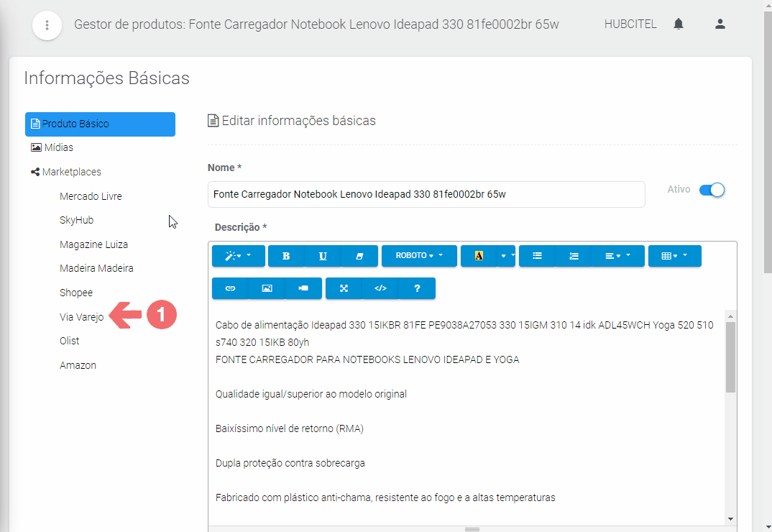Open the paragraph alignment dropdown

coord(618,256)
